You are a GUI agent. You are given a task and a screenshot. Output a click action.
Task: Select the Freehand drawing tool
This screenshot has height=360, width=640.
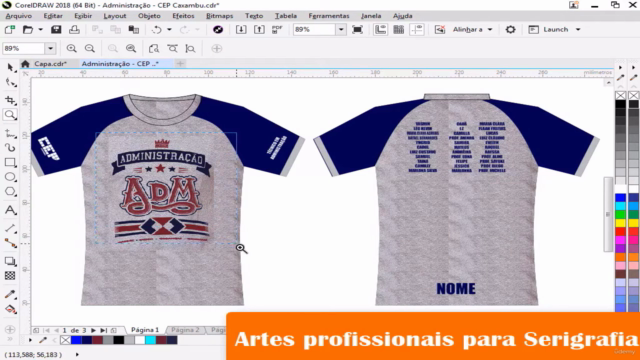[10, 133]
